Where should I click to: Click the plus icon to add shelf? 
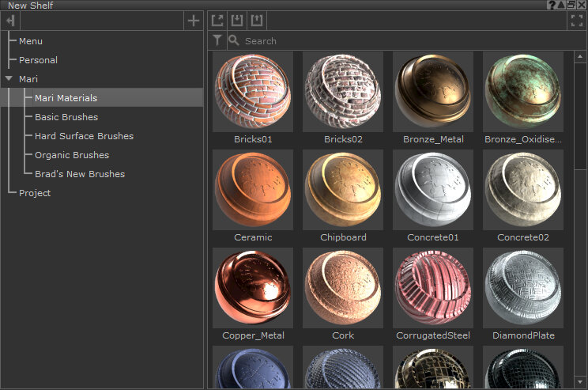pos(194,21)
